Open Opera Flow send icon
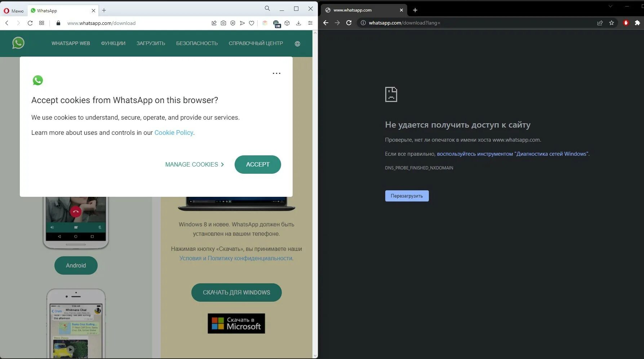644x359 pixels. [242, 23]
